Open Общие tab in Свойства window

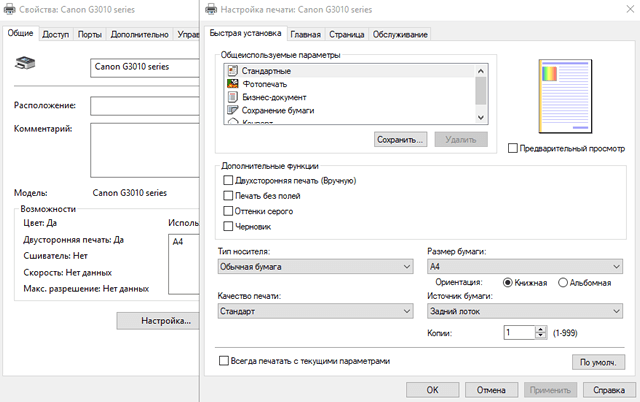click(x=20, y=33)
